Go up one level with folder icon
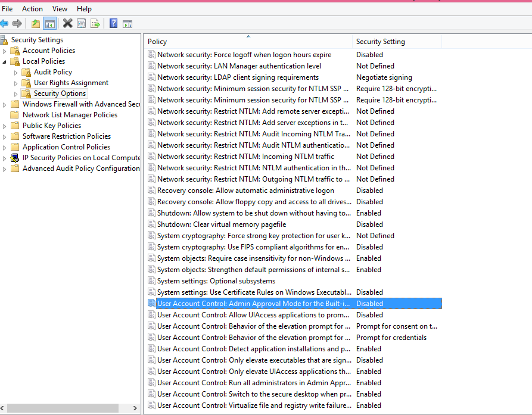The image size is (532, 415). pyautogui.click(x=36, y=24)
